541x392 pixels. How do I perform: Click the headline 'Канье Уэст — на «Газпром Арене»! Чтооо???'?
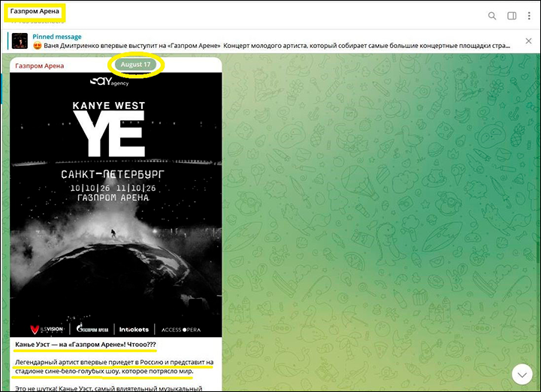[x=86, y=345]
